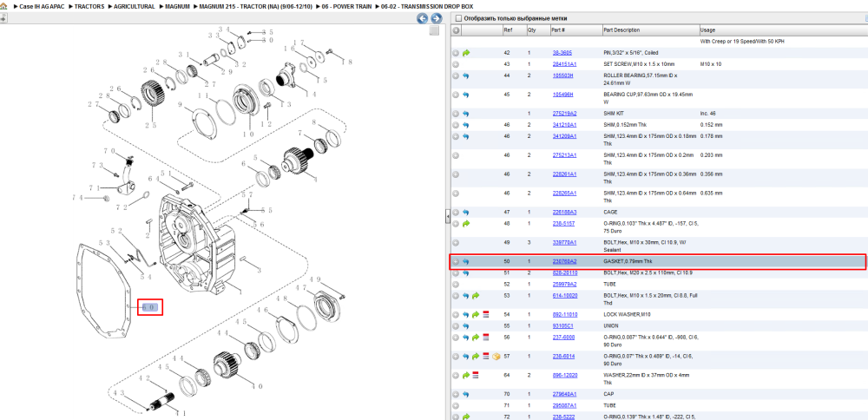
Task: Click 'Inc. 46' usage cell
Action: (x=708, y=114)
